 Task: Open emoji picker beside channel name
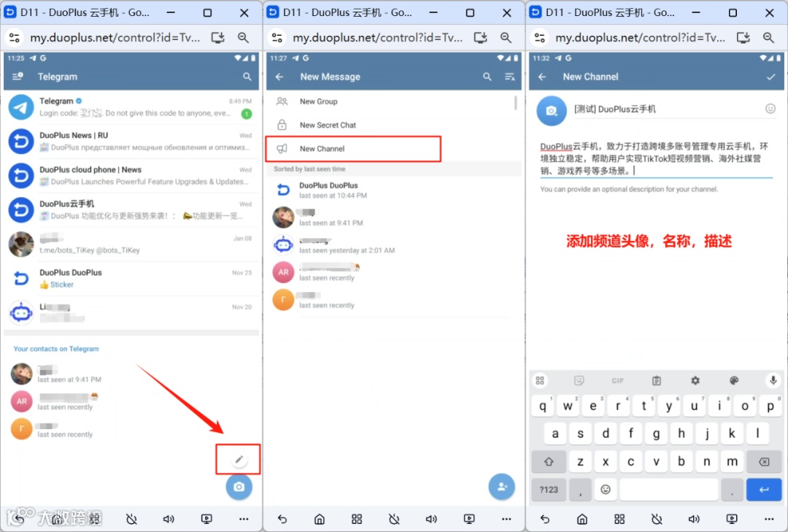[770, 109]
